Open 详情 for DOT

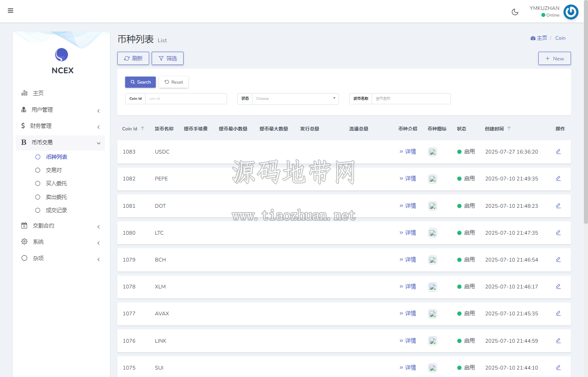coord(408,206)
